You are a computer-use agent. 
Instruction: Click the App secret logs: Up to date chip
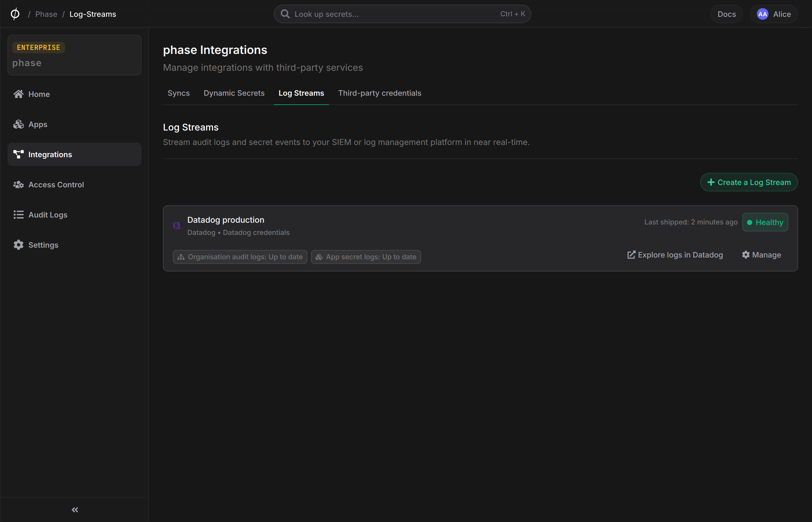(x=366, y=257)
